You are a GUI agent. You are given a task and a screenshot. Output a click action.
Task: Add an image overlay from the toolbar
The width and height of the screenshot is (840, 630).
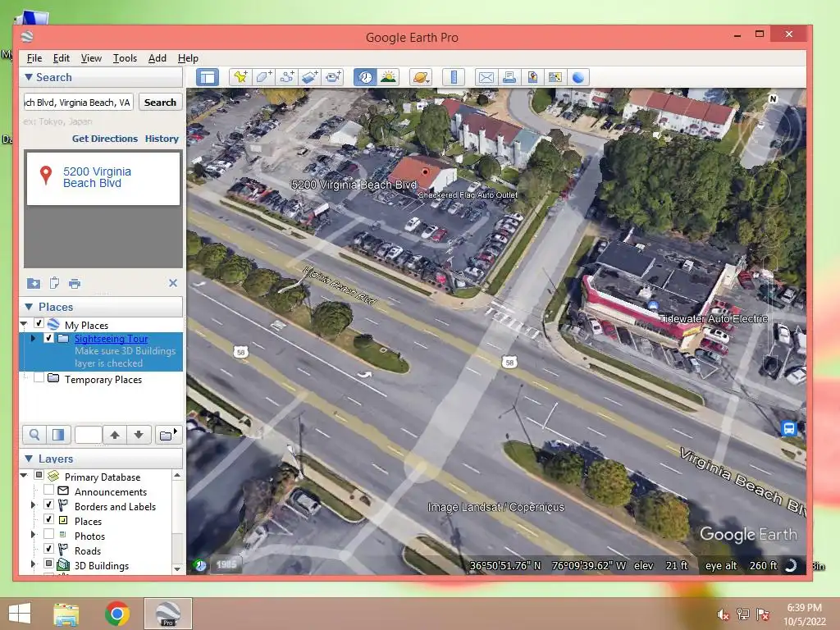click(x=309, y=77)
